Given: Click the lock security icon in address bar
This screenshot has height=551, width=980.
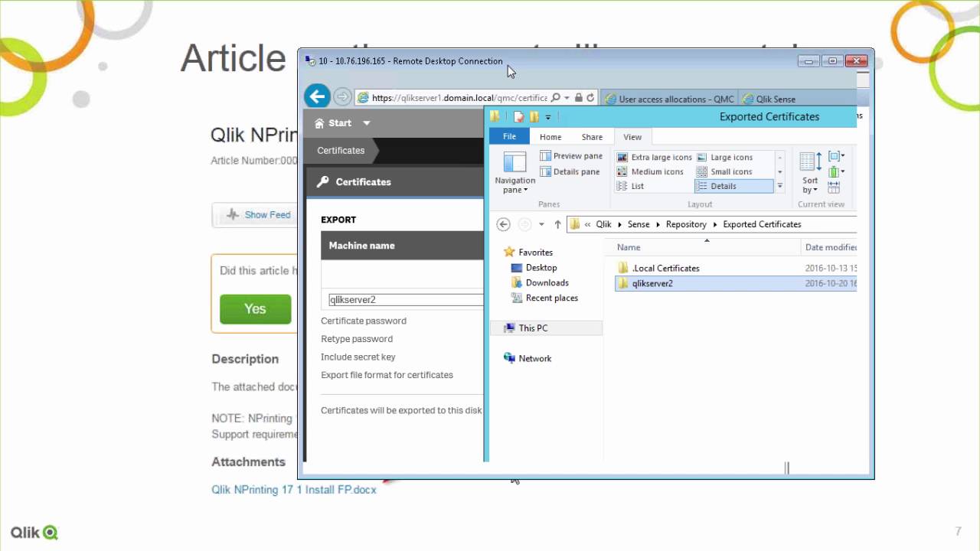Looking at the screenshot, I should [x=579, y=98].
